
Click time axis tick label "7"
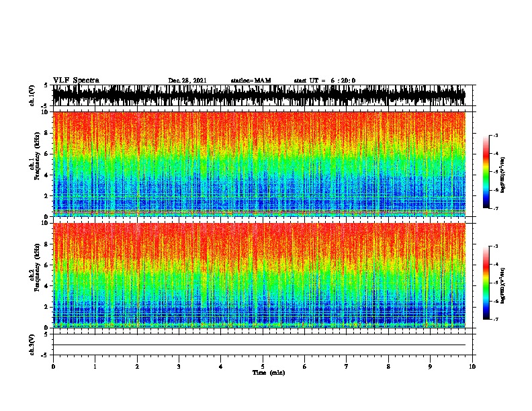[347, 366]
